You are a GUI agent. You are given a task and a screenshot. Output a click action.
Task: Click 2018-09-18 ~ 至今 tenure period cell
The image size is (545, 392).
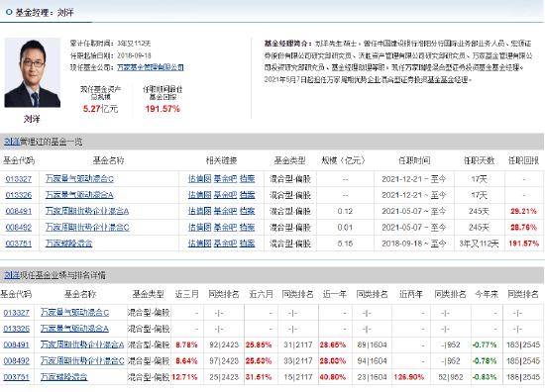(414, 244)
